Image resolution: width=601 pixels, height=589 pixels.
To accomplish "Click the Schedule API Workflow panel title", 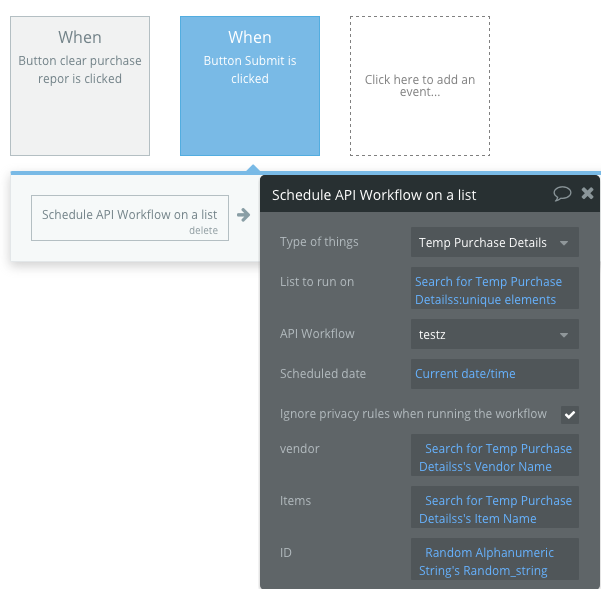I will [x=374, y=195].
